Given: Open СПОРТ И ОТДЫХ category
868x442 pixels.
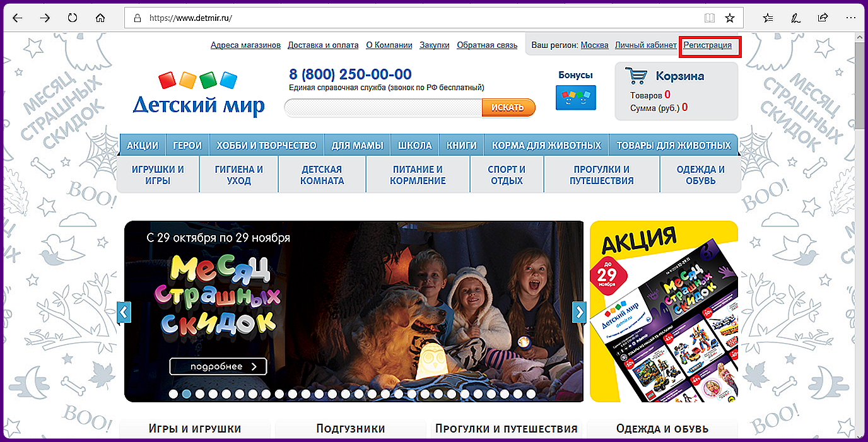Looking at the screenshot, I should tap(507, 175).
